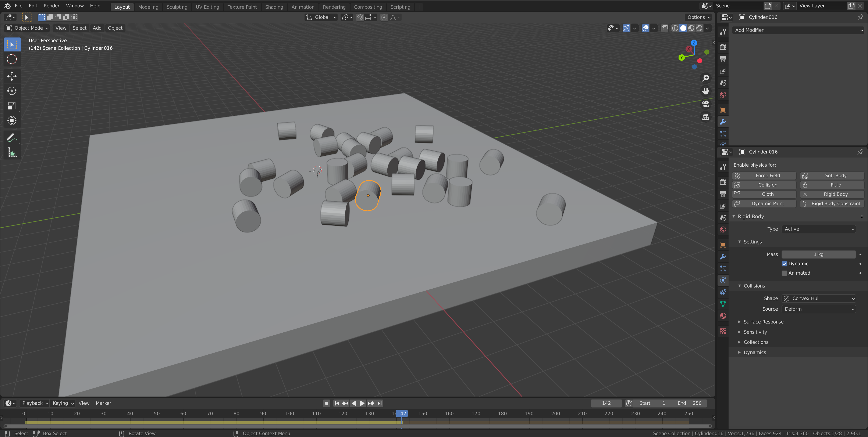Click the Force Field physics button

(764, 175)
